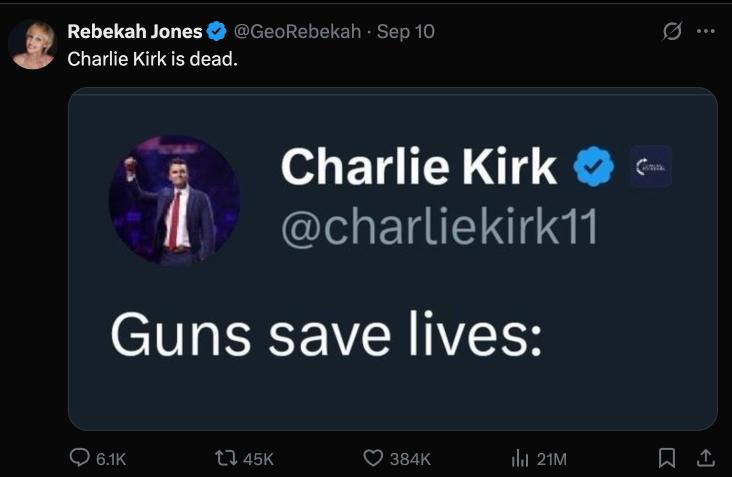Click the @charliekirk11 handle in the image
732x477 pixels.
coord(438,229)
